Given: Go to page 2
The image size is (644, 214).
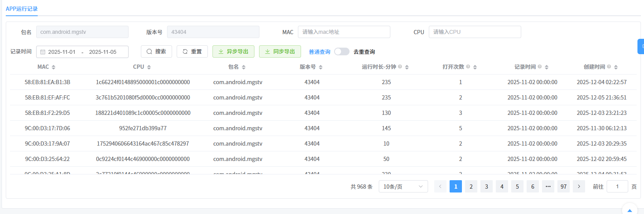Looking at the screenshot, I should pos(471,186).
